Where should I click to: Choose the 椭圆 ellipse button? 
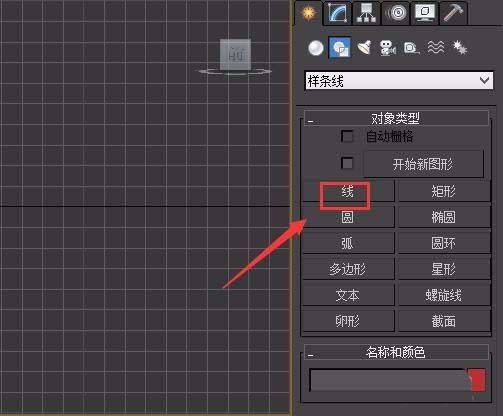click(444, 217)
